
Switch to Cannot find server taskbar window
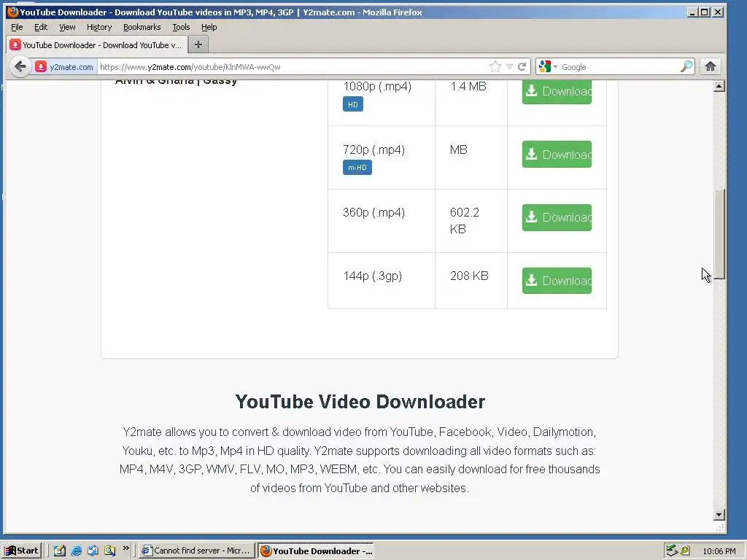196,551
